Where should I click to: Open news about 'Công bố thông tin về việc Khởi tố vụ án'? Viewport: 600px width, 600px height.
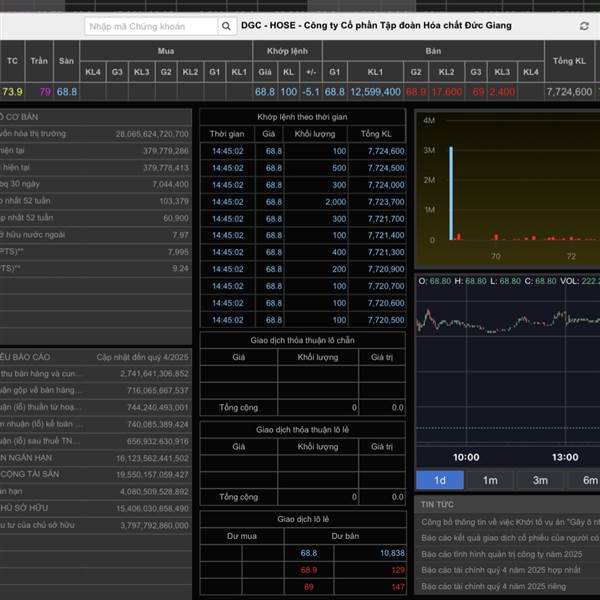tap(508, 522)
